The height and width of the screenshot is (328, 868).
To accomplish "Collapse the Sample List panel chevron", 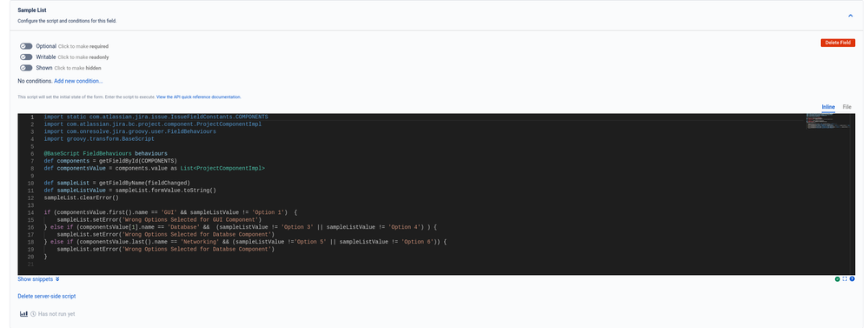I will pyautogui.click(x=851, y=16).
